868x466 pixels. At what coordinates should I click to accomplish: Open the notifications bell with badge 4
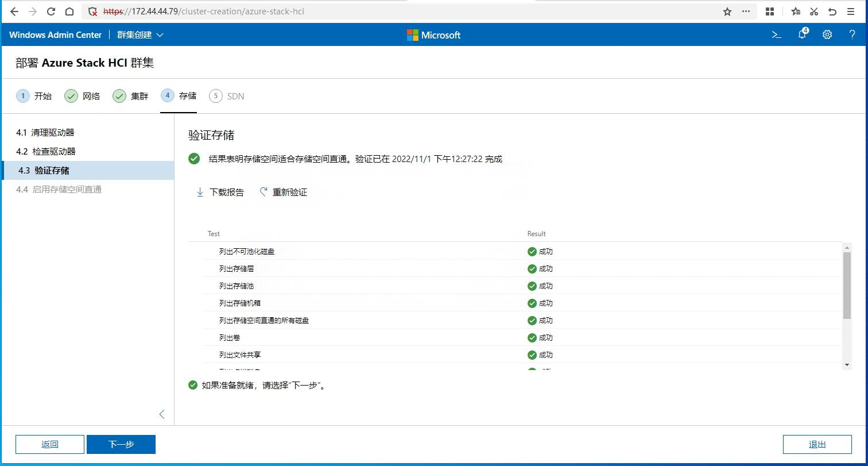803,34
